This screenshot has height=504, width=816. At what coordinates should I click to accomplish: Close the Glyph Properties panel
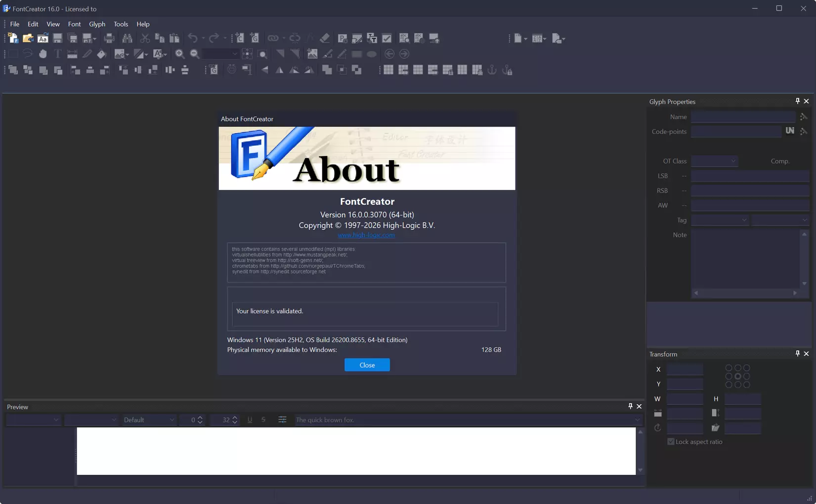pyautogui.click(x=806, y=101)
